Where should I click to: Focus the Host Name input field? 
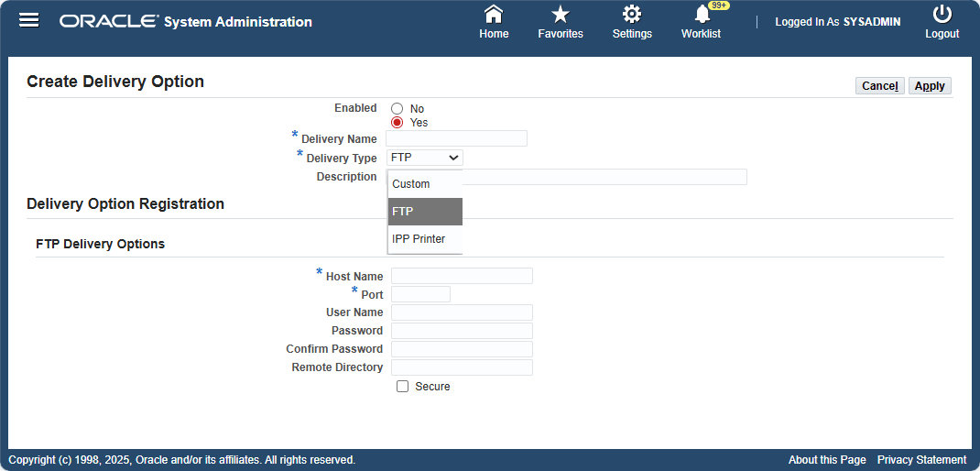462,276
